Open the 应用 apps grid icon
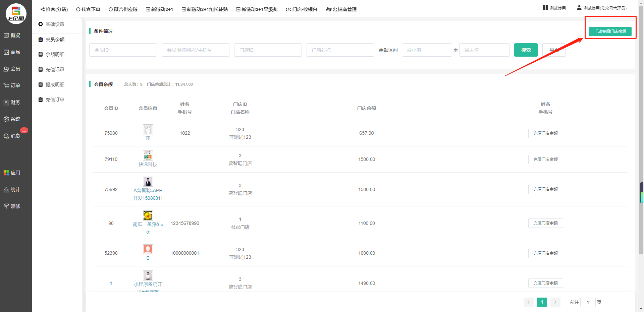The height and width of the screenshot is (312, 644). [12, 173]
